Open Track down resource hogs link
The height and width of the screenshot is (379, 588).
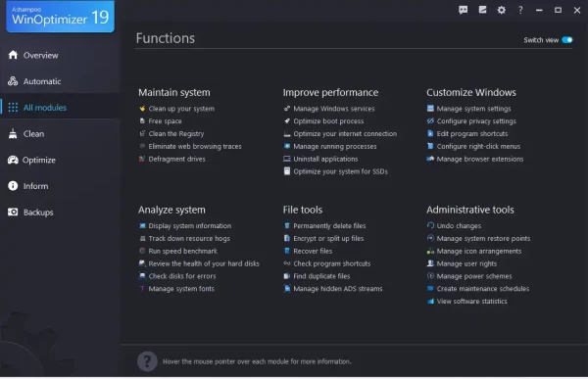(x=189, y=238)
